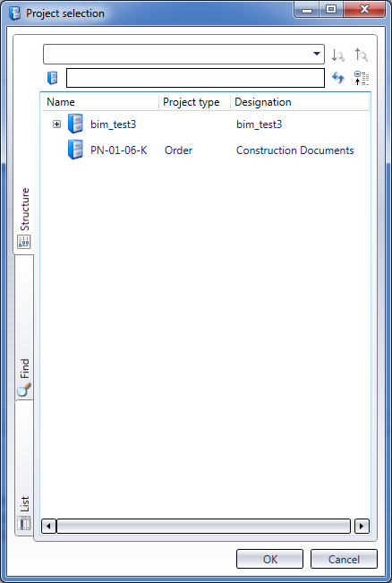Sort by the Designation column header
The image size is (392, 583).
pyautogui.click(x=300, y=102)
